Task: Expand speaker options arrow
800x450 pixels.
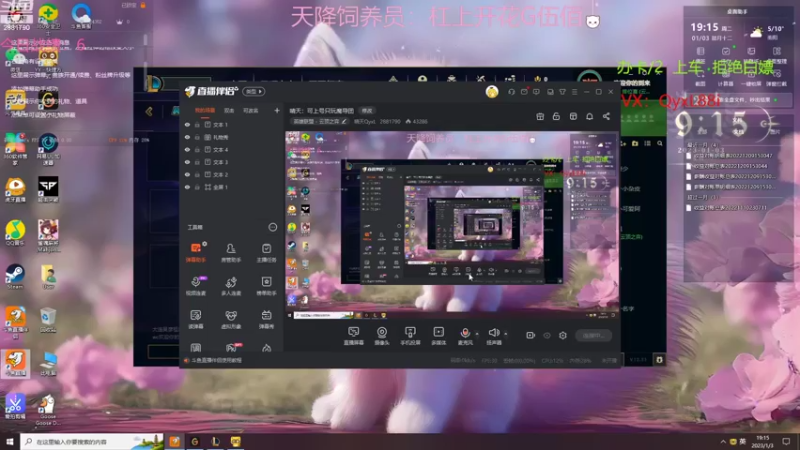Action: [x=506, y=334]
